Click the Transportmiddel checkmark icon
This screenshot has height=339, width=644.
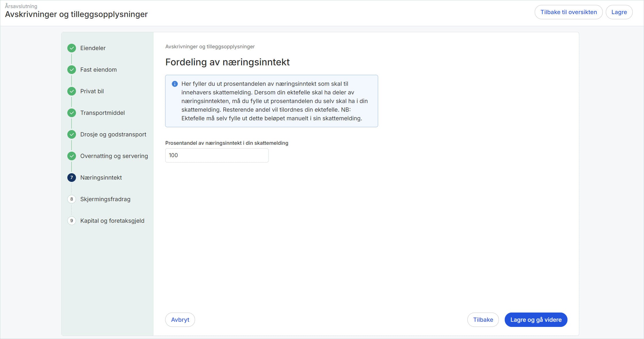coord(71,113)
